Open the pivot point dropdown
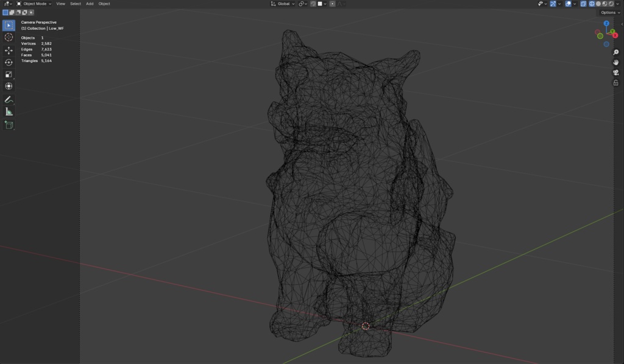This screenshot has height=364, width=624. (303, 4)
